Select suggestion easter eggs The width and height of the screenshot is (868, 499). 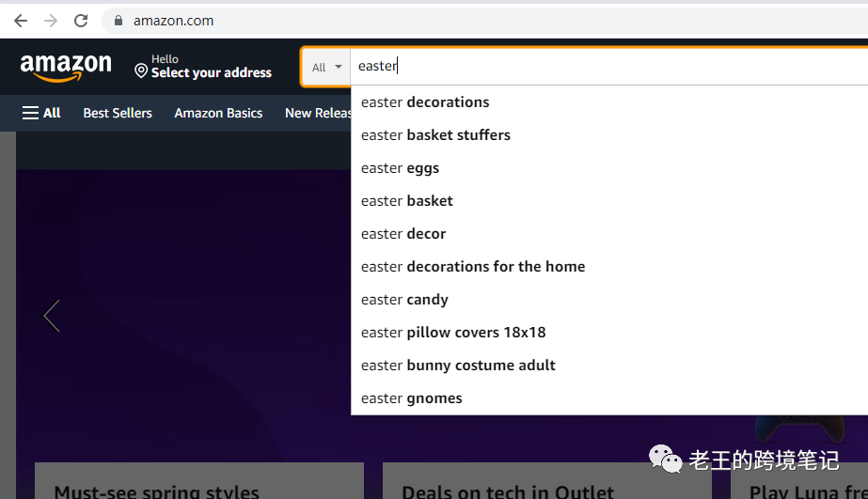point(609,168)
